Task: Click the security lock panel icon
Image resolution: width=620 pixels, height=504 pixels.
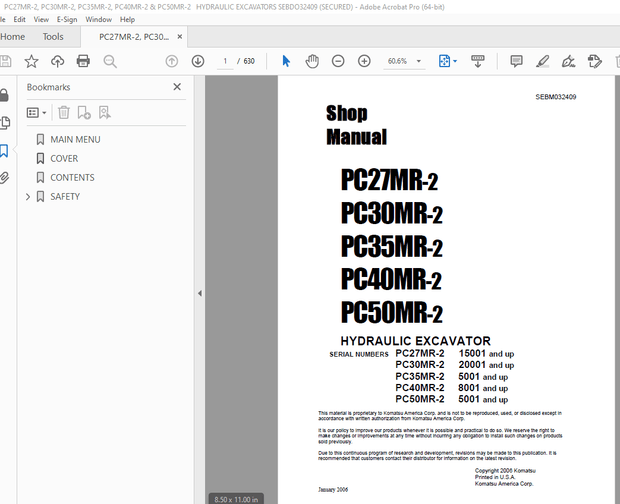Action: click(4, 95)
